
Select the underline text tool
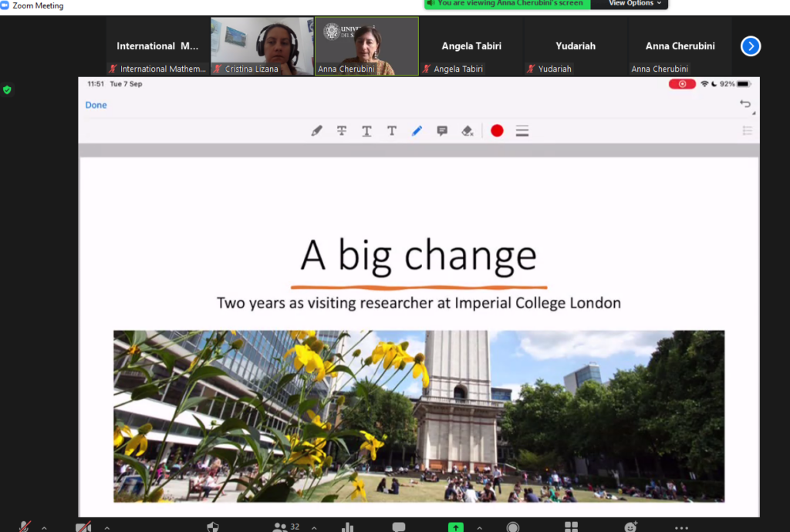click(366, 131)
